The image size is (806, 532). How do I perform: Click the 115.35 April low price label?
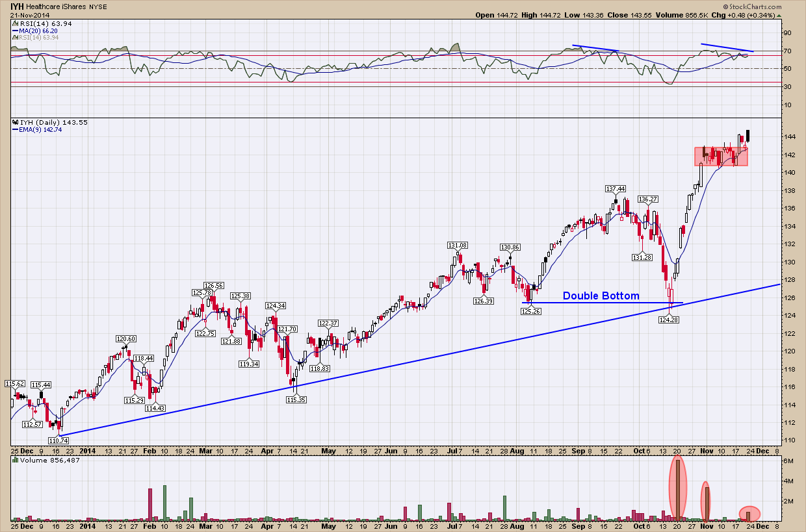click(x=295, y=399)
